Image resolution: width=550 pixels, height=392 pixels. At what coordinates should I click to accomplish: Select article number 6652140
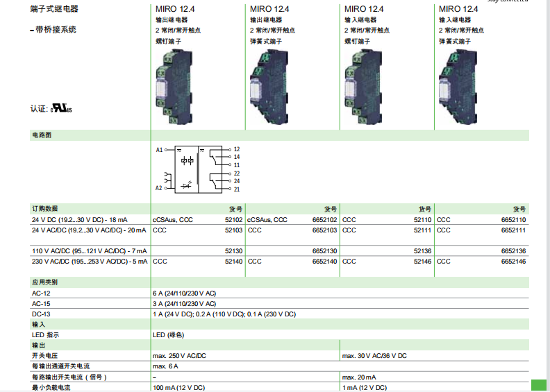pyautogui.click(x=325, y=262)
